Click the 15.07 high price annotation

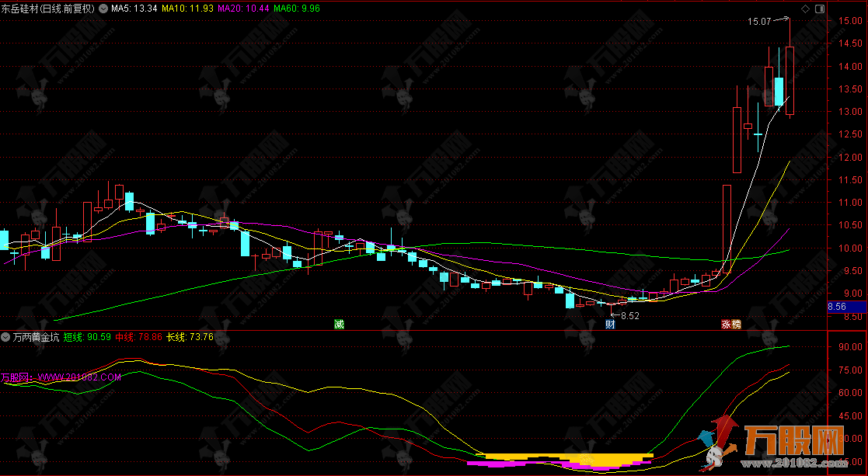click(758, 22)
